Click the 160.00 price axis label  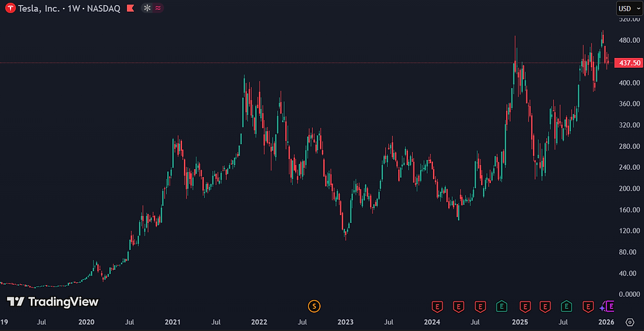[630, 210]
